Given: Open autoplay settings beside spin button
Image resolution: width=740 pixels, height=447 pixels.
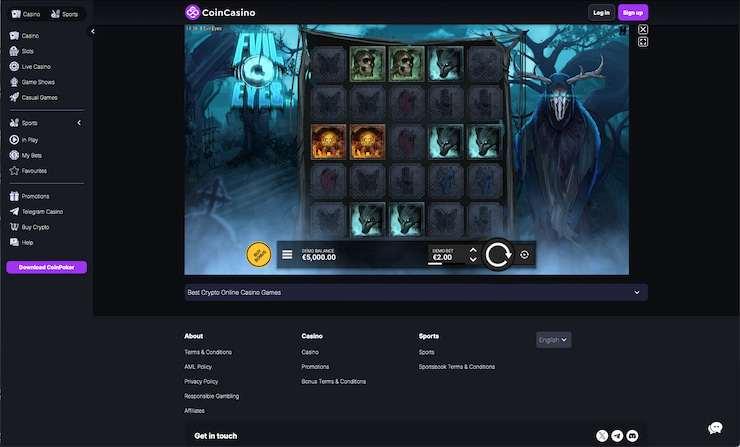Looking at the screenshot, I should coord(525,255).
